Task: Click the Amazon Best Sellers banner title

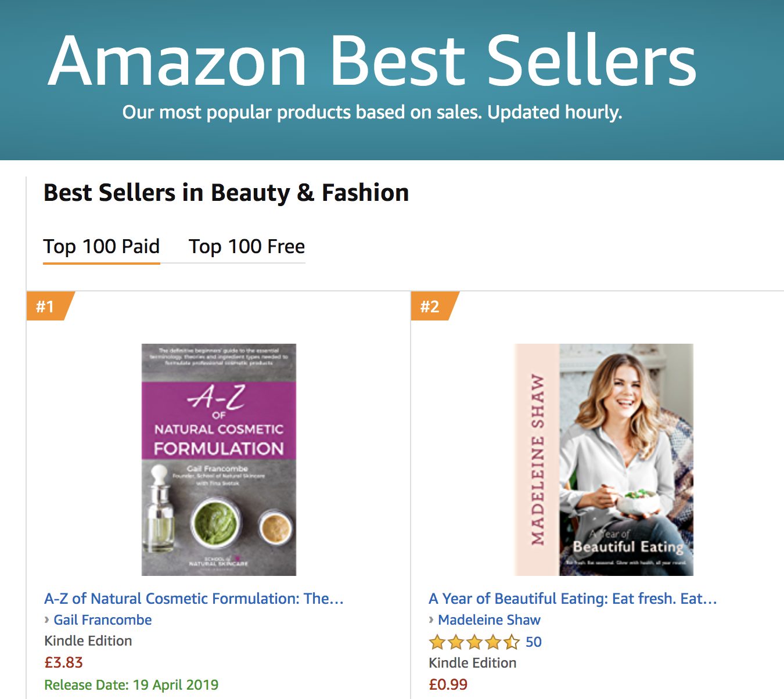Action: coord(372,61)
